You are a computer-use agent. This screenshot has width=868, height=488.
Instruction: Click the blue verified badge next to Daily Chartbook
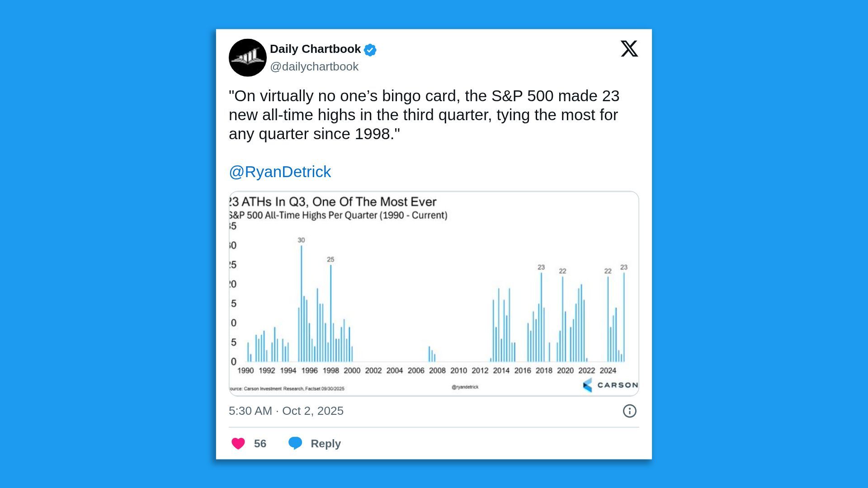[x=369, y=49]
